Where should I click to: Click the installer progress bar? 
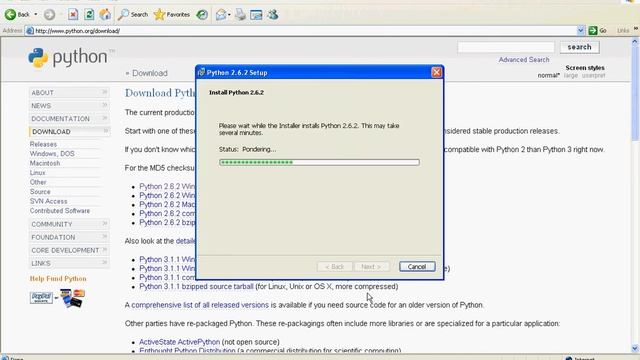(x=319, y=162)
